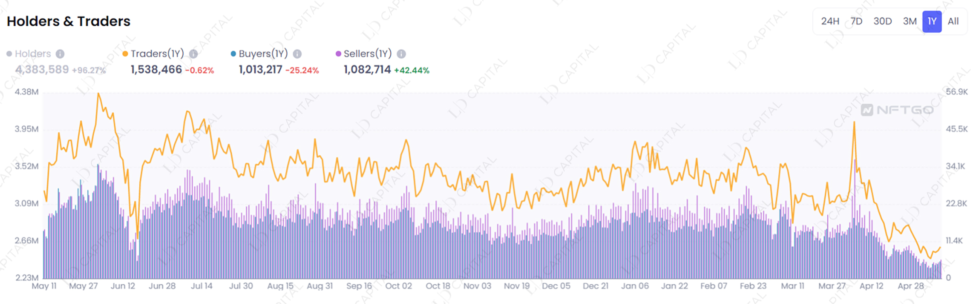Click the traders peak near May 27
Image resolution: width=980 pixels, height=304 pixels.
point(98,94)
